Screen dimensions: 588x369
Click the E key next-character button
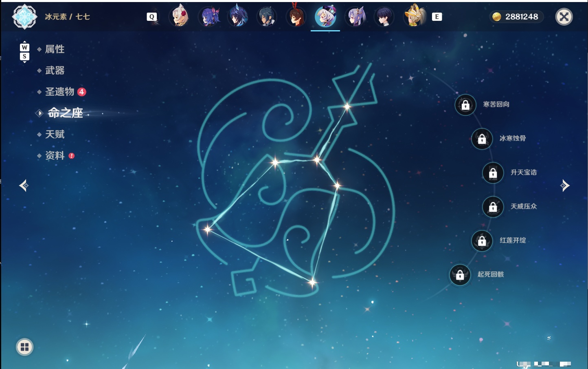pos(437,17)
